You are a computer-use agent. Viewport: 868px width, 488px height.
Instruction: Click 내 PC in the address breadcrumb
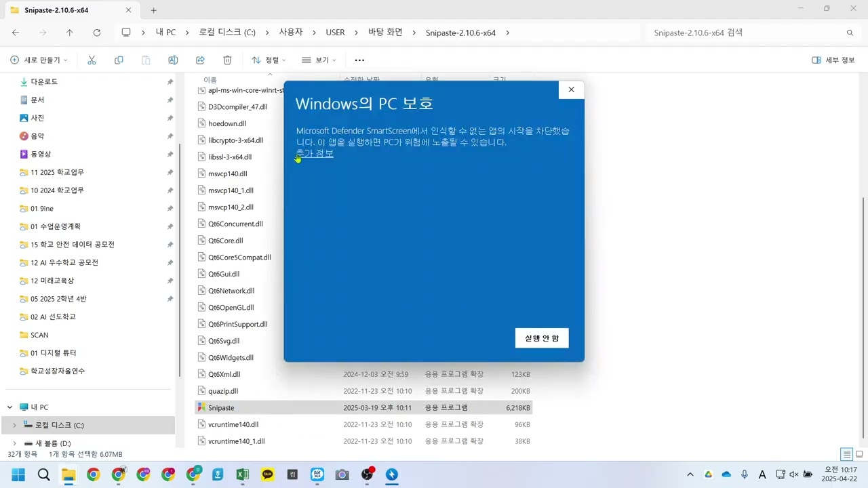pyautogui.click(x=165, y=33)
